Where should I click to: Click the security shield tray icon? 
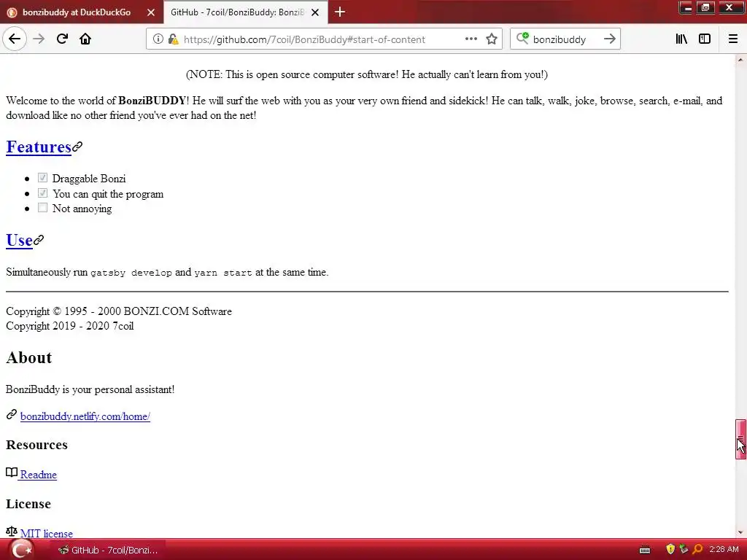670,550
